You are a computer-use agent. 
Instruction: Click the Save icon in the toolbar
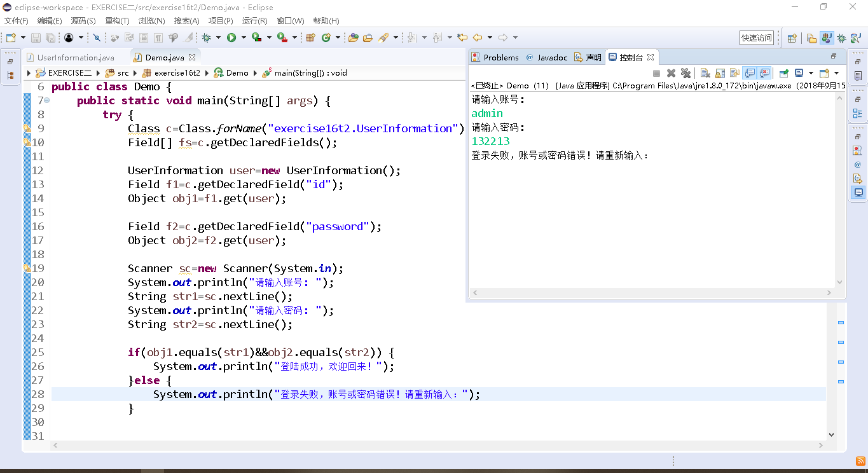[x=36, y=38]
